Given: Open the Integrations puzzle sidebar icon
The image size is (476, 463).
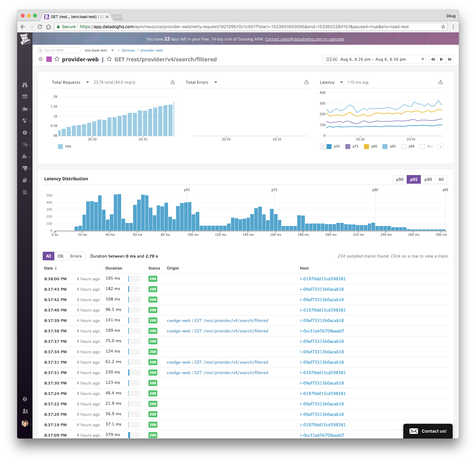Looking at the screenshot, I should [25, 156].
